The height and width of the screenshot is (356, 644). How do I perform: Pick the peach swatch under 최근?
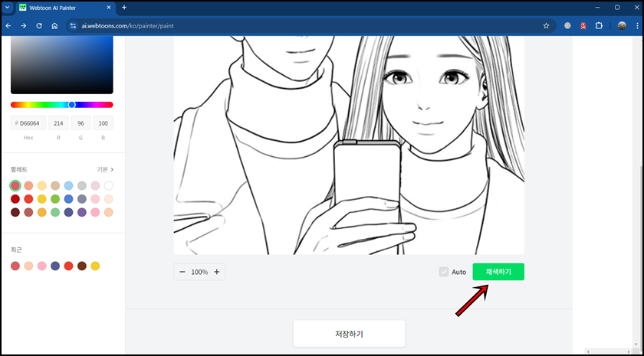(28, 266)
